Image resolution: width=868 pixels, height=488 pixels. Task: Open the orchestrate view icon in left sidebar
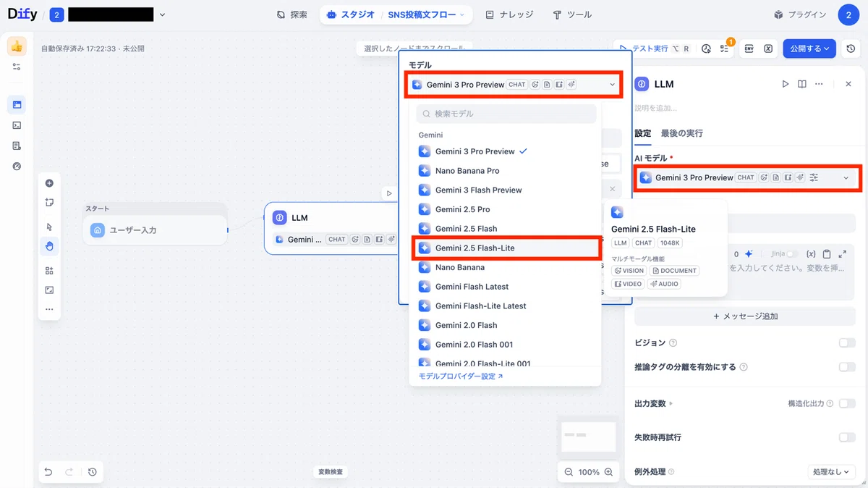point(17,105)
